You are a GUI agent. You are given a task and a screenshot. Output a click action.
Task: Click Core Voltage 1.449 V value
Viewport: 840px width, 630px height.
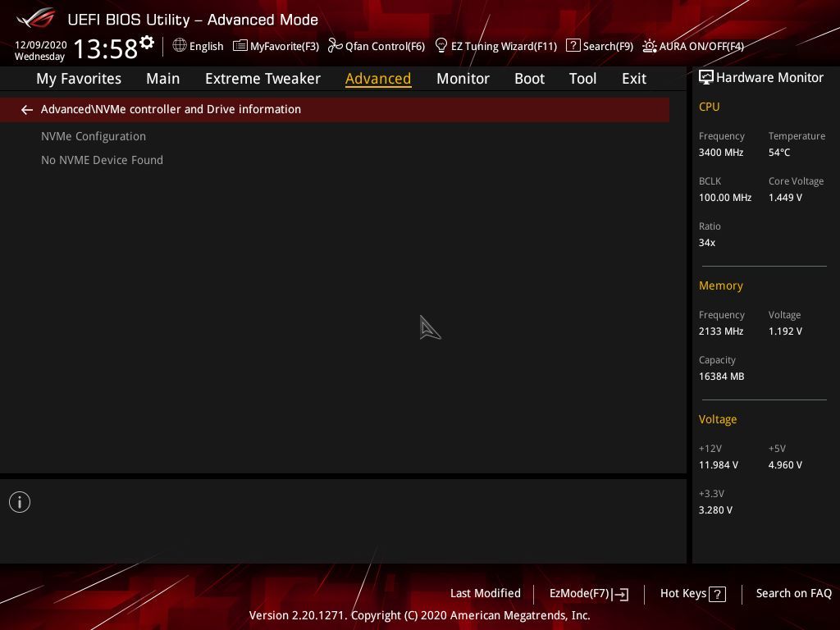point(785,198)
